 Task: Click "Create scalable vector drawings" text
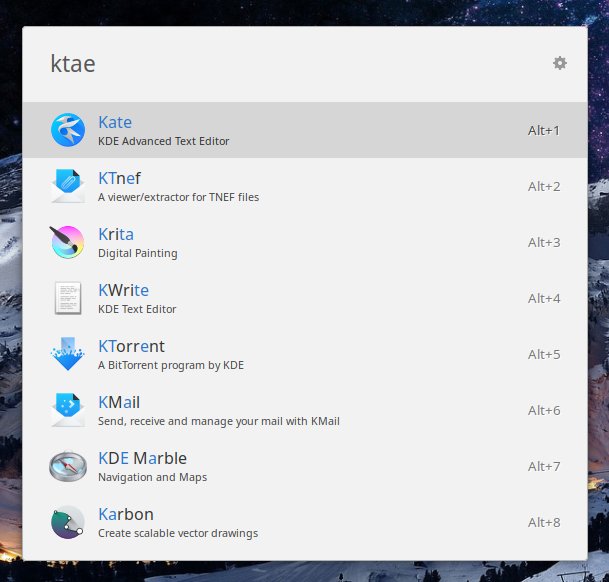[178, 533]
